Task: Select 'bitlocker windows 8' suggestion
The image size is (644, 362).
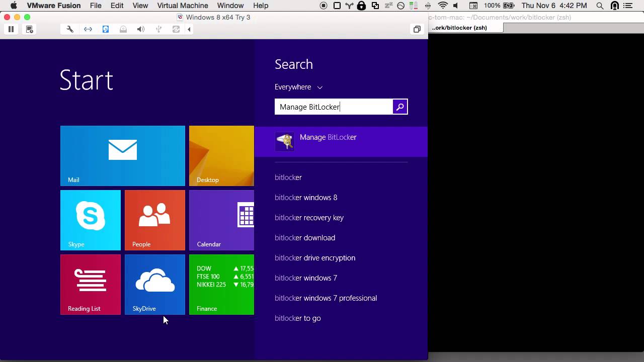Action: pyautogui.click(x=306, y=198)
